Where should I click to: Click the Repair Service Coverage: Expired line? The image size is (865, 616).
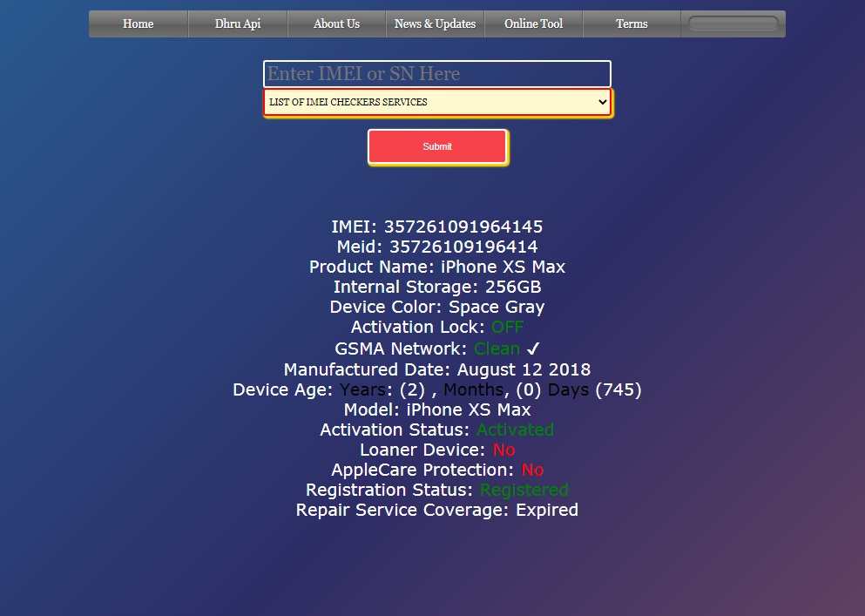click(x=437, y=510)
